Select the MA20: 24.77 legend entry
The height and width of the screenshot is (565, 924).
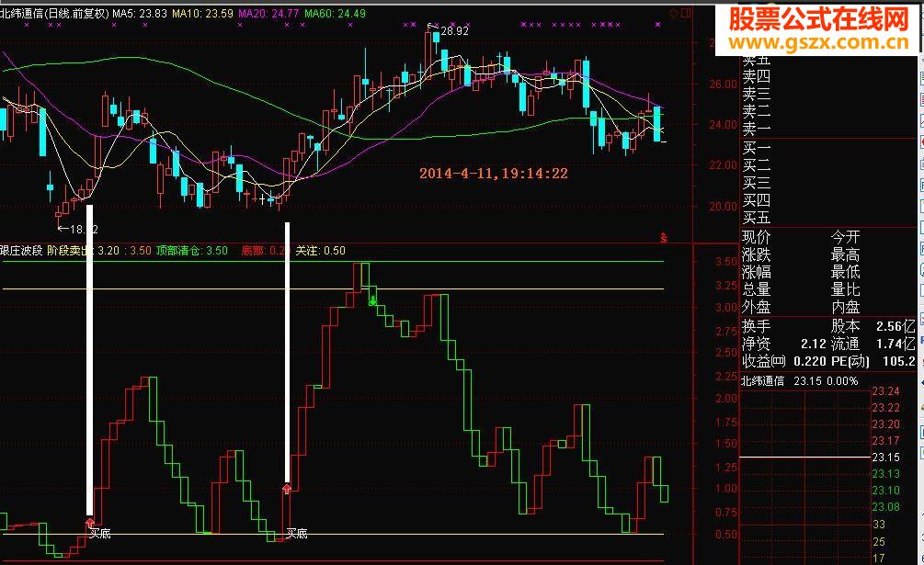tap(268, 13)
